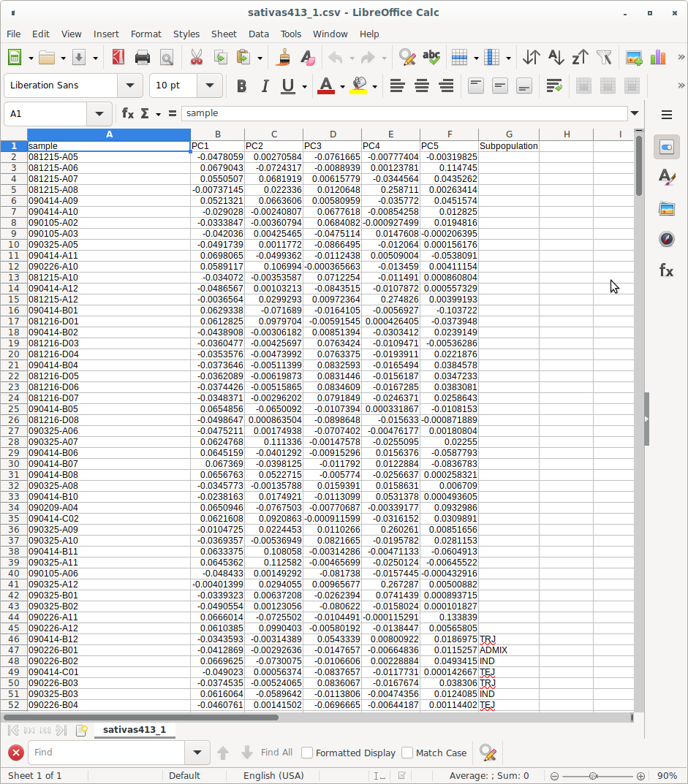Check the Formatted Display option
Viewport: 688px width, 784px height.
point(307,753)
